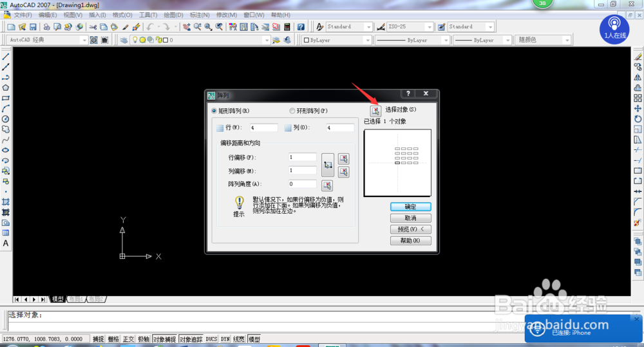
Task: Open the text style Standard dropdown
Action: pyautogui.click(x=368, y=26)
